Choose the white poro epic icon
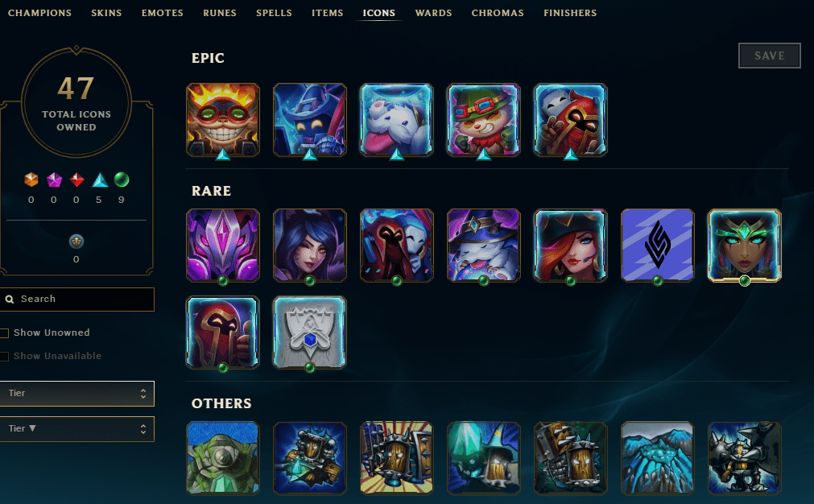Image resolution: width=814 pixels, height=504 pixels. coord(397,120)
